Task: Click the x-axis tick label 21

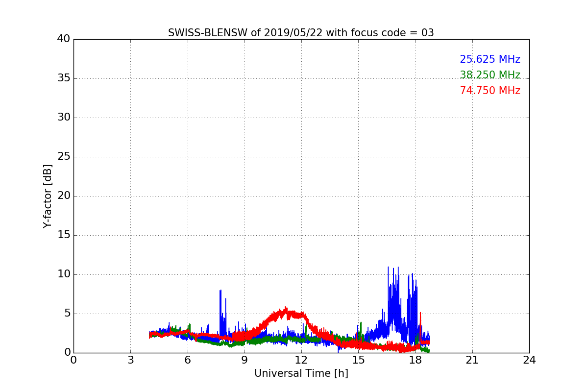Action: (x=472, y=360)
